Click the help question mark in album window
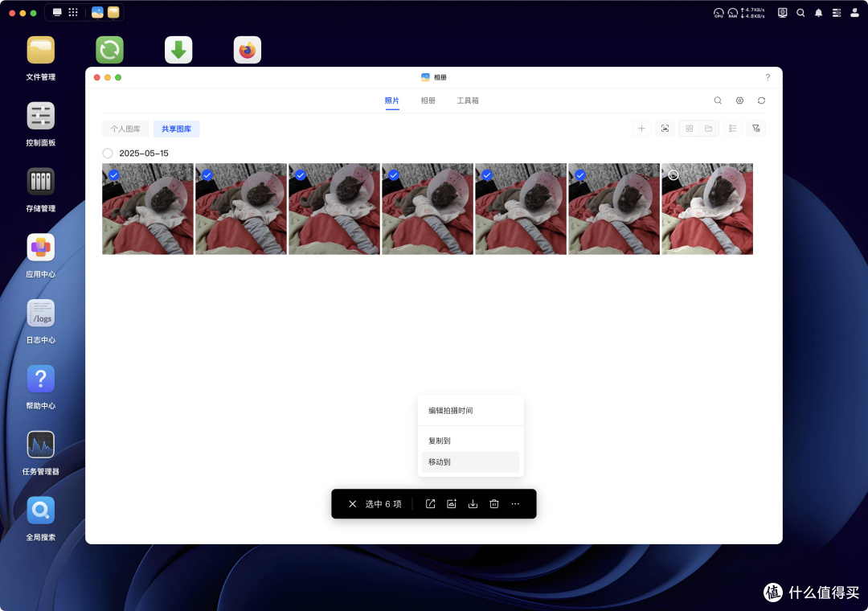 pos(768,77)
